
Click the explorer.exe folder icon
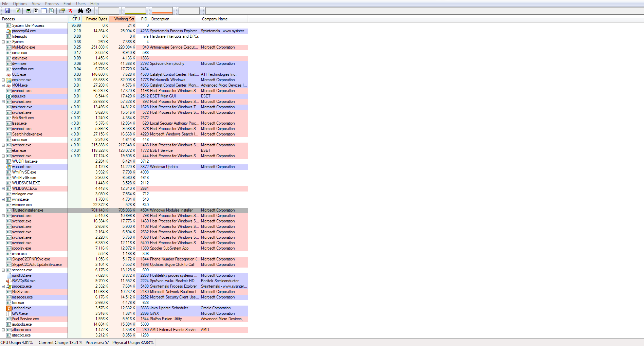tap(9, 80)
